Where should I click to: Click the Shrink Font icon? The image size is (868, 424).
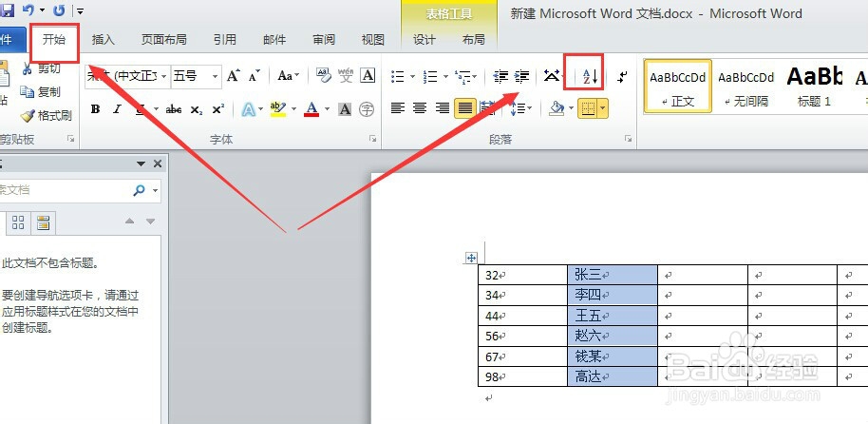pyautogui.click(x=255, y=76)
